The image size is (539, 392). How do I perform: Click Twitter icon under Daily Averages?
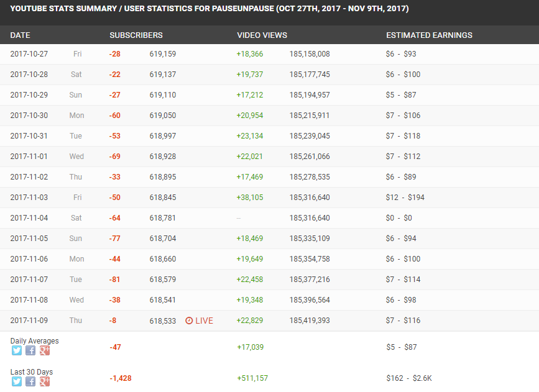click(x=17, y=350)
